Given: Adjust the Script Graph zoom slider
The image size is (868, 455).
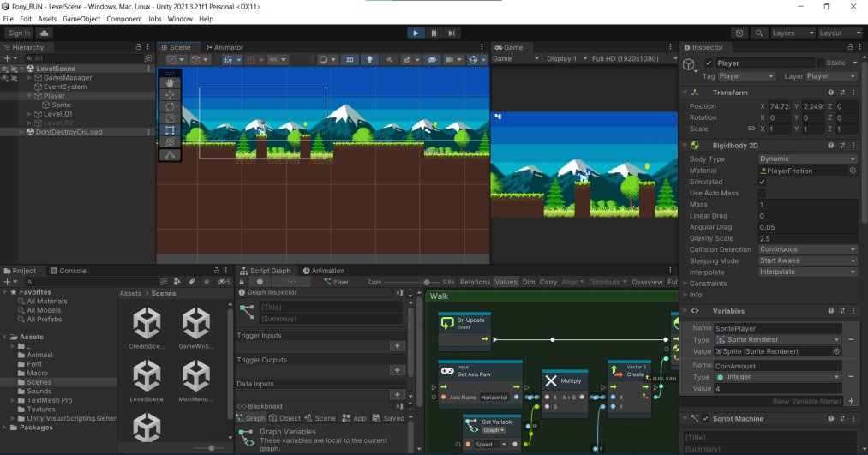Looking at the screenshot, I should pyautogui.click(x=427, y=282).
